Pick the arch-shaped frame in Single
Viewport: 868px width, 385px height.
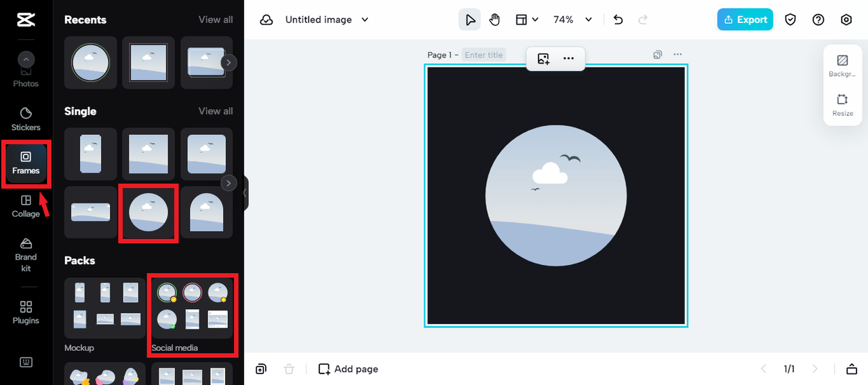pos(207,212)
